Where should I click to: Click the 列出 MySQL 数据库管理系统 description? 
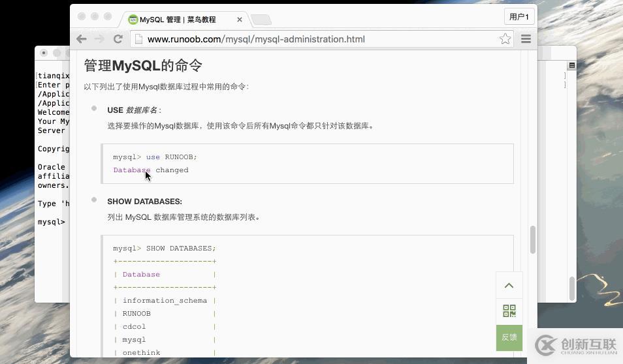[184, 217]
